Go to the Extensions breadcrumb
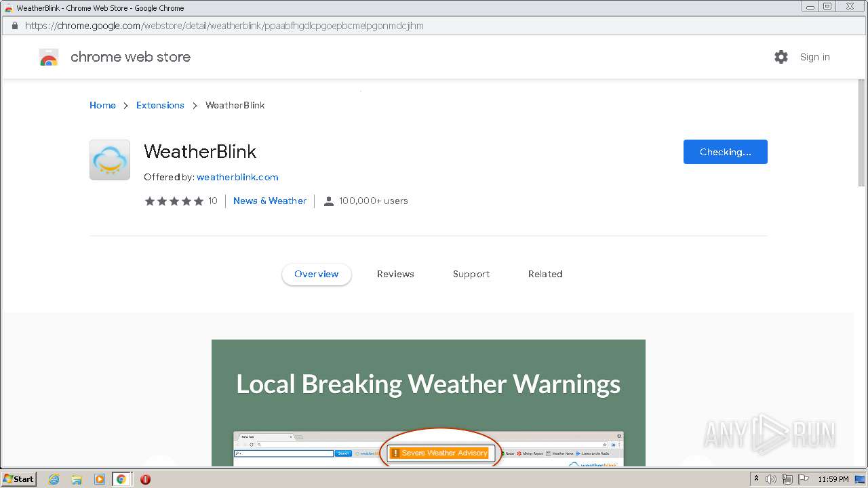Screen dimensions: 868x488 click(x=160, y=105)
